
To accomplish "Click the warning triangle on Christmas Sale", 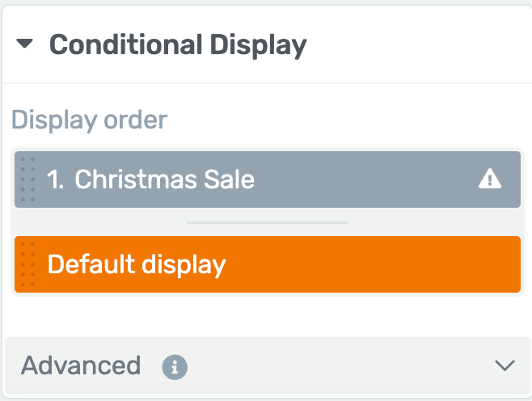I will click(x=490, y=179).
